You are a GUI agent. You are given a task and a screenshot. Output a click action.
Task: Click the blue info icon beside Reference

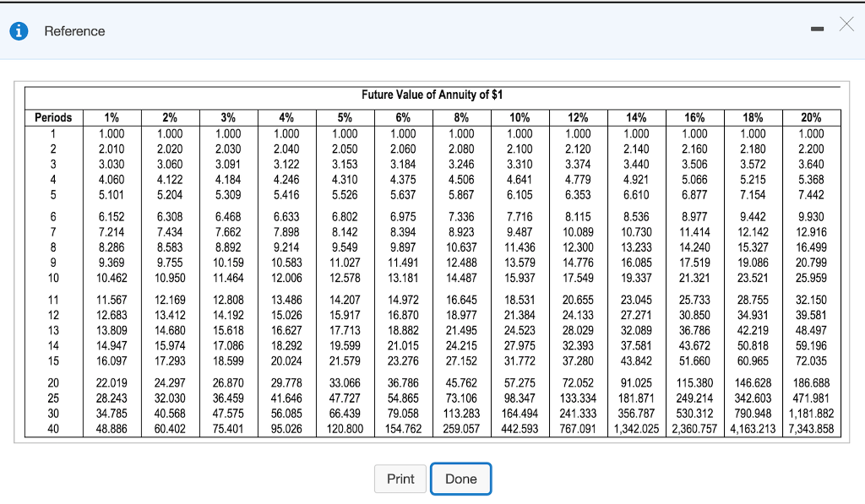tap(19, 31)
